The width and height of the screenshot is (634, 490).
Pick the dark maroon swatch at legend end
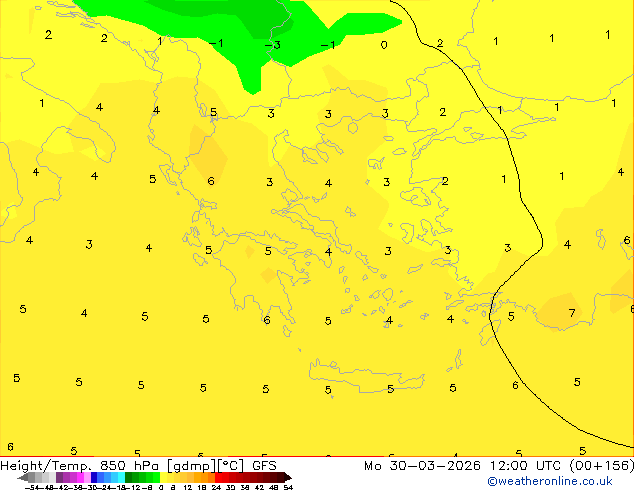[280, 477]
